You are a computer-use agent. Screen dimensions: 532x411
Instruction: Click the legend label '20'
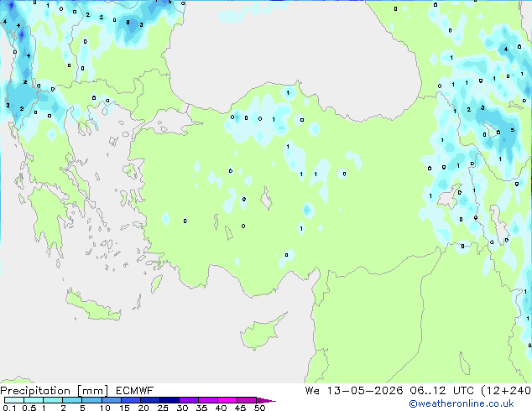[143, 408]
